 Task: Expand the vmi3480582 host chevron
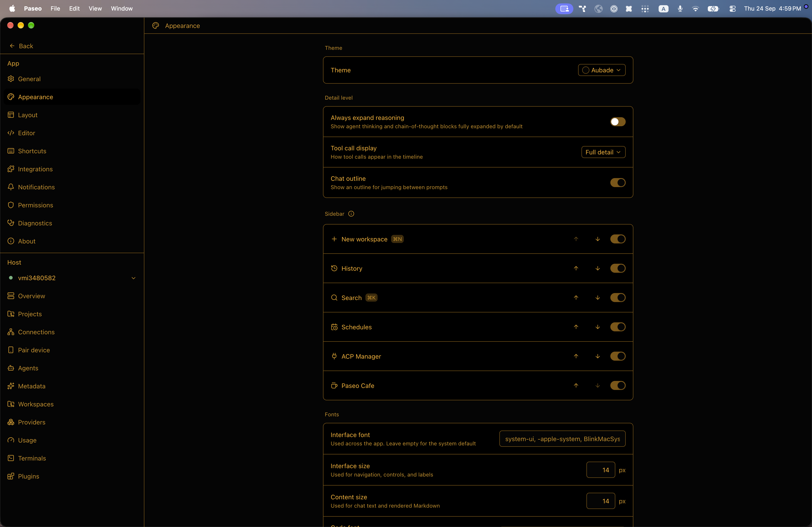[x=133, y=278]
